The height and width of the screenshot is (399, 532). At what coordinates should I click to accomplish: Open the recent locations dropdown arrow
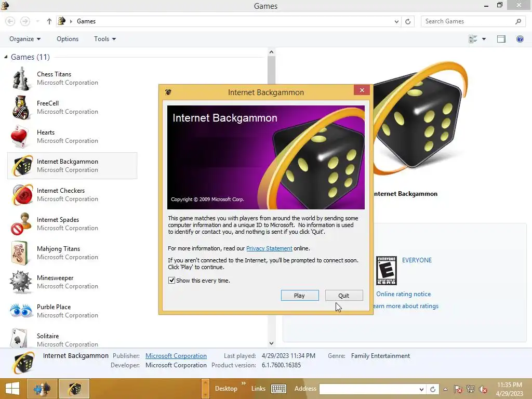click(37, 21)
